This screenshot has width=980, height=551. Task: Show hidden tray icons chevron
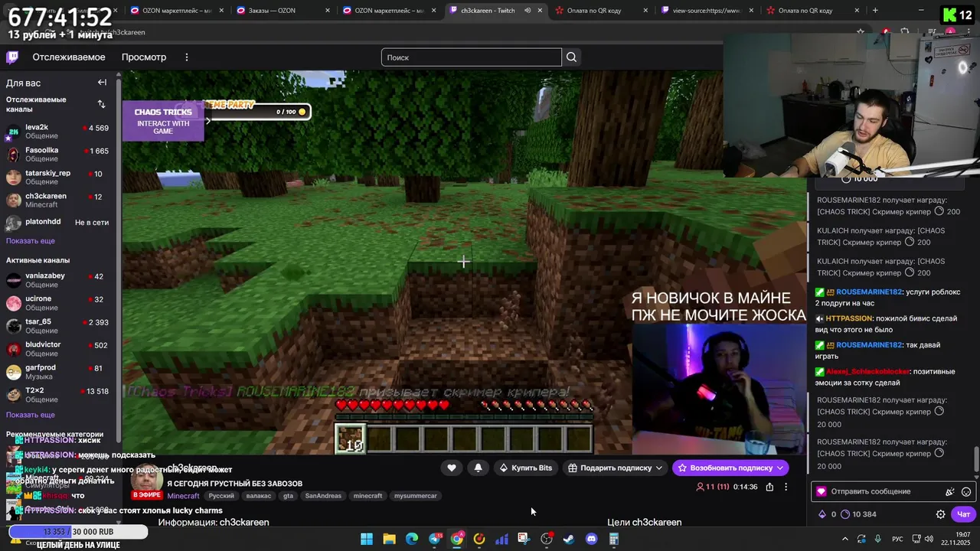(x=845, y=539)
